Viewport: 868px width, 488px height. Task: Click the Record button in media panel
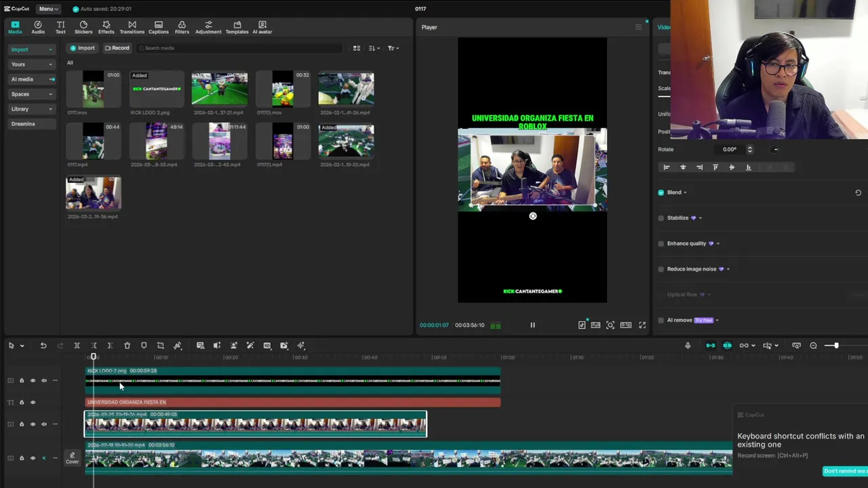(117, 48)
